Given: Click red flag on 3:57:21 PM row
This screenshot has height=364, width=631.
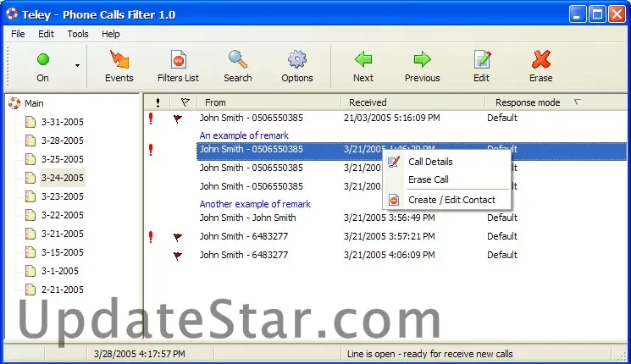Looking at the screenshot, I should (178, 237).
